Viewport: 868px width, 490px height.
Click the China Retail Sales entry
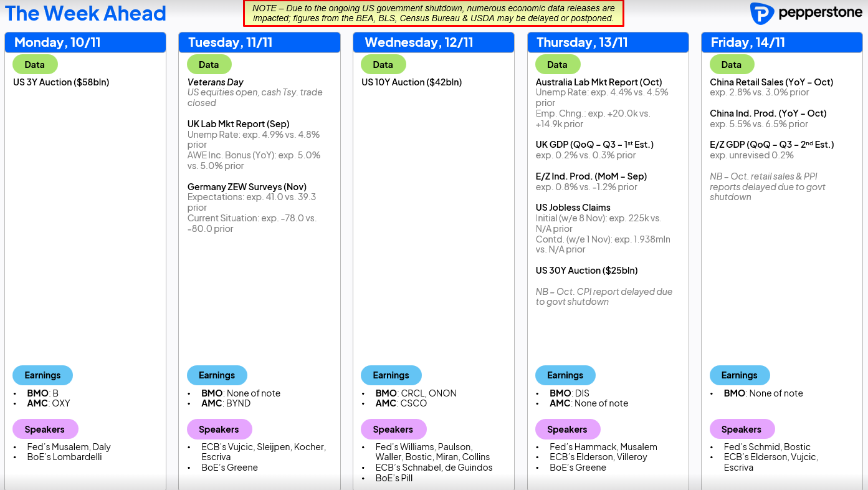tap(771, 82)
